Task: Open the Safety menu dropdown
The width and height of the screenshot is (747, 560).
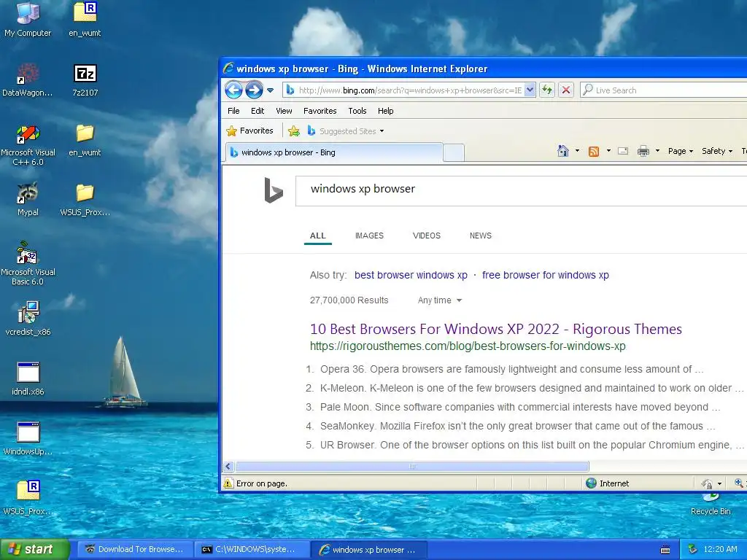Action: click(x=716, y=151)
